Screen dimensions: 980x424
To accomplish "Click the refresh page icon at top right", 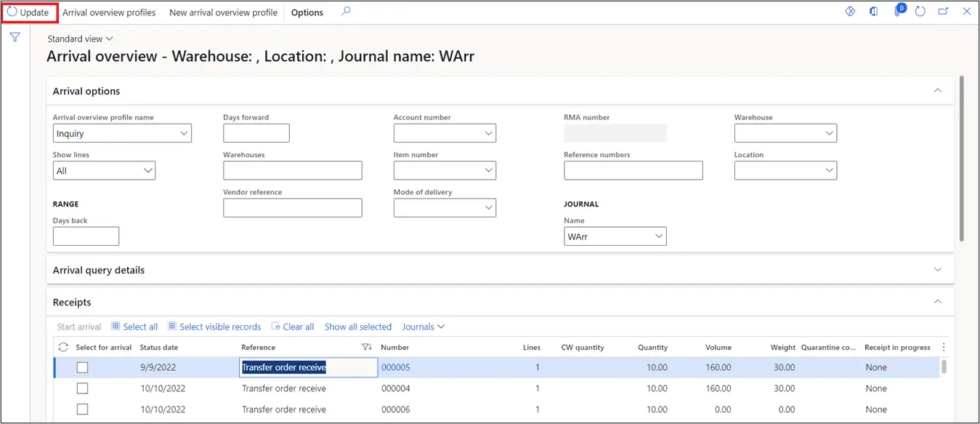I will [x=920, y=12].
